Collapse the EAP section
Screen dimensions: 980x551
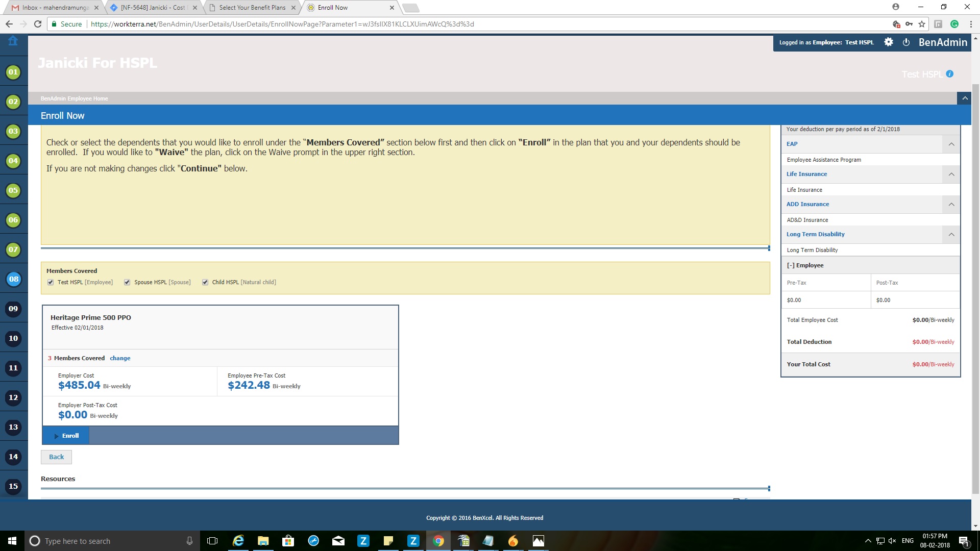951,144
